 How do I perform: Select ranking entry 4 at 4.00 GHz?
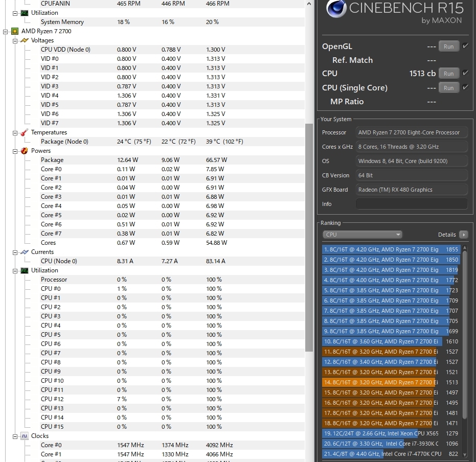[391, 280]
